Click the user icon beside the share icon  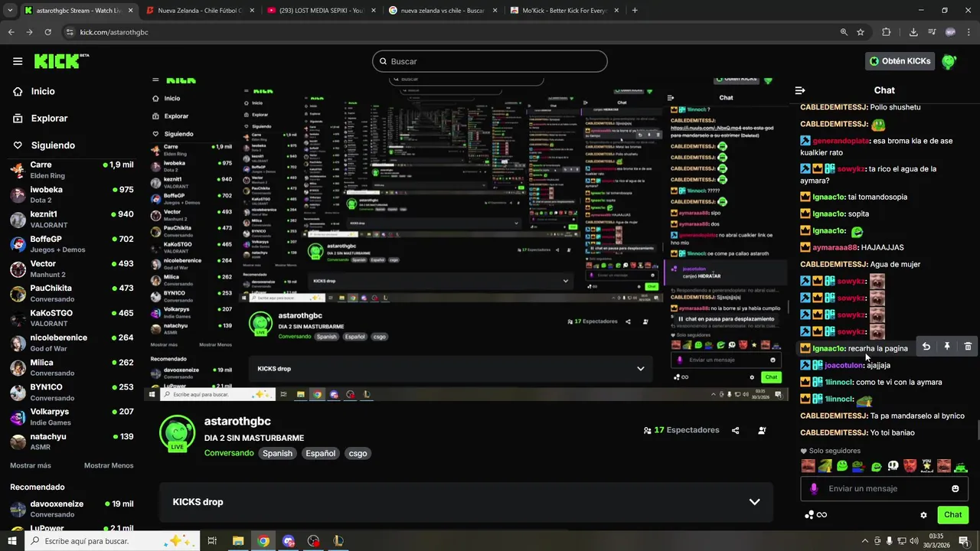point(762,430)
